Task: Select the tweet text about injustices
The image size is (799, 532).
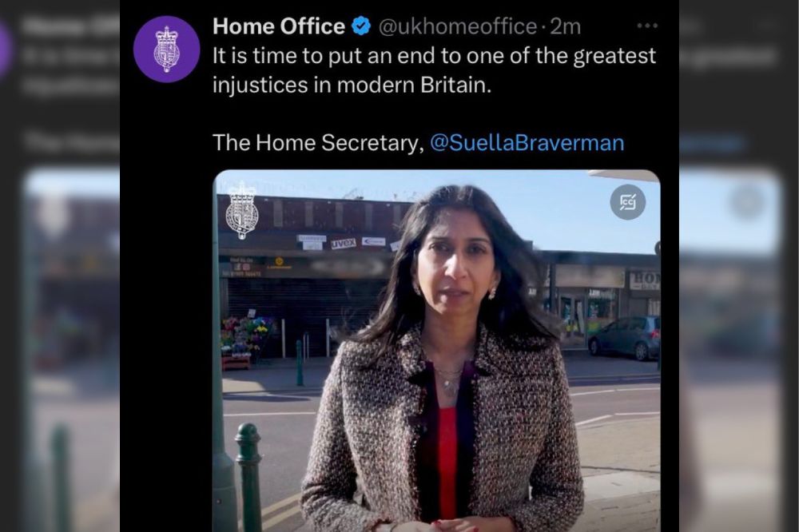Action: pyautogui.click(x=434, y=70)
